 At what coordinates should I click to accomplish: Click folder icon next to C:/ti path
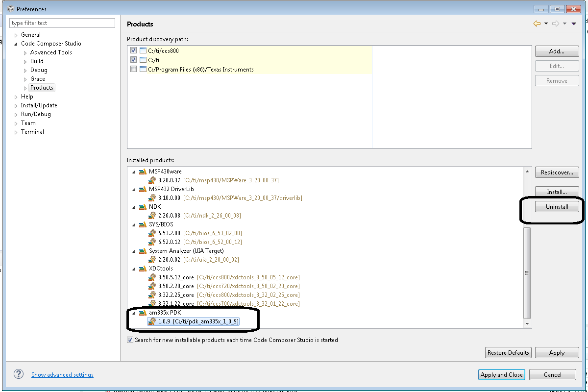click(x=143, y=60)
